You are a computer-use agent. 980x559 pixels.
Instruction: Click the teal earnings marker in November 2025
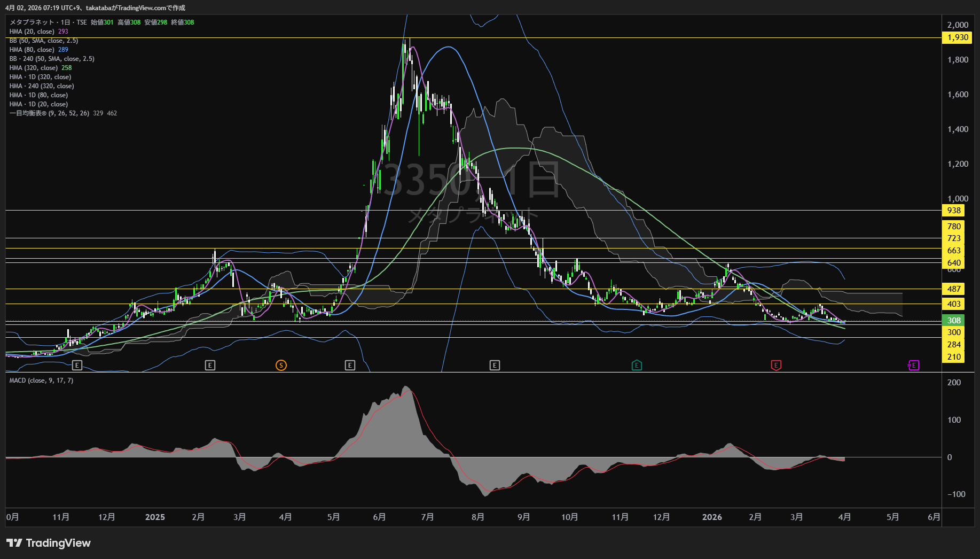tap(637, 366)
